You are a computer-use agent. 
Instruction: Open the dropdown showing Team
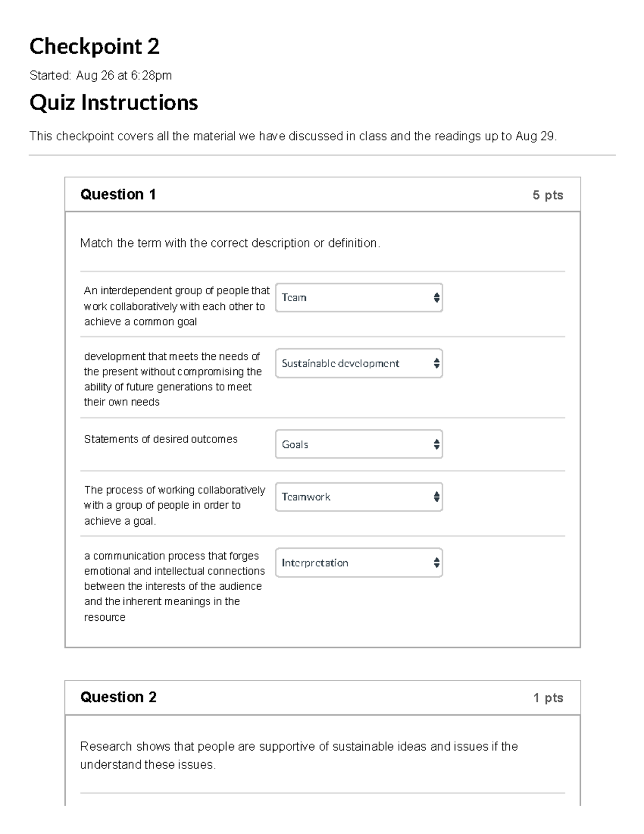pos(358,298)
